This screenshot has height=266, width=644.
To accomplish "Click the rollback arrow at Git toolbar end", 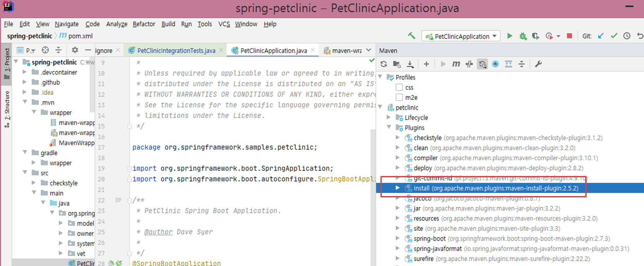I will (x=640, y=36).
